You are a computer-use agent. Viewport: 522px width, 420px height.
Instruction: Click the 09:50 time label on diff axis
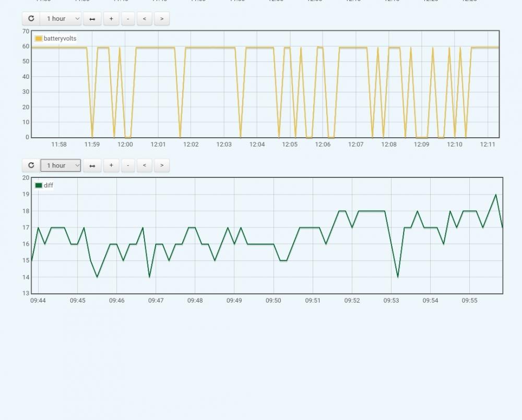(x=274, y=301)
